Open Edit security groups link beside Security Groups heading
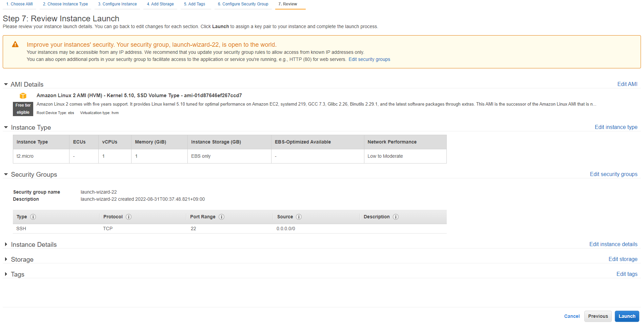The height and width of the screenshot is (327, 644). pos(614,174)
